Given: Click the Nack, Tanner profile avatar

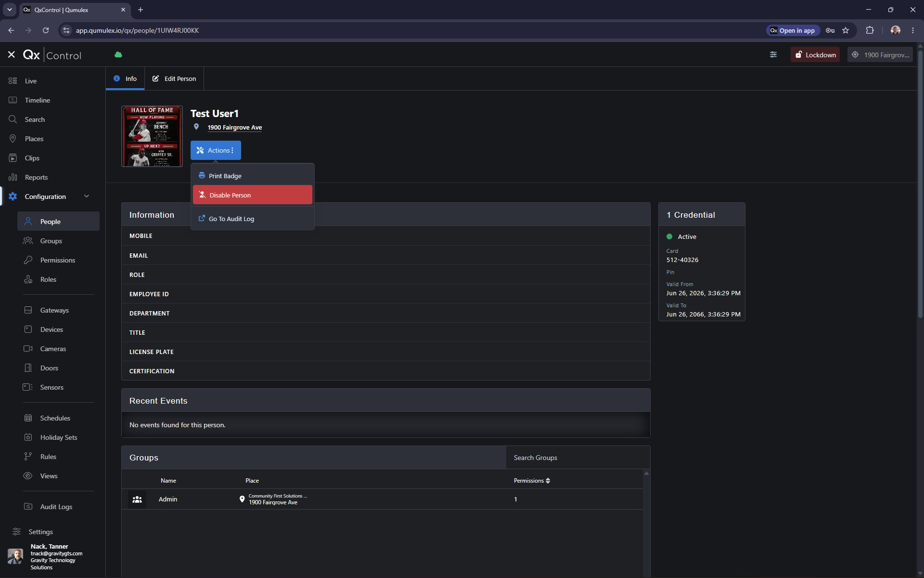Looking at the screenshot, I should coord(15,557).
